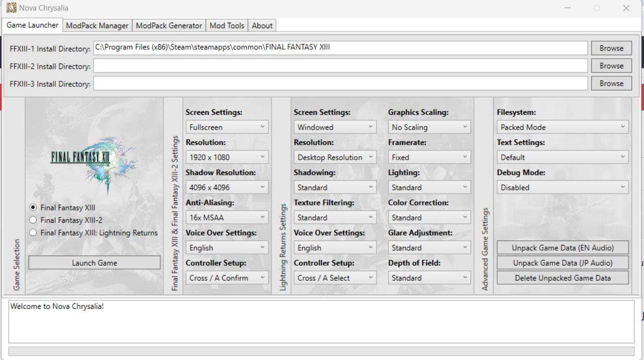
Task: Open the Disabled debug mode dropdown
Action: pos(563,187)
